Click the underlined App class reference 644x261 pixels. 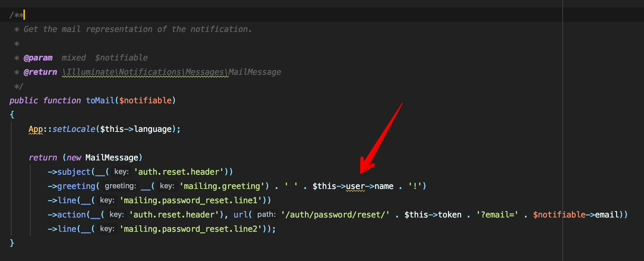pos(36,129)
